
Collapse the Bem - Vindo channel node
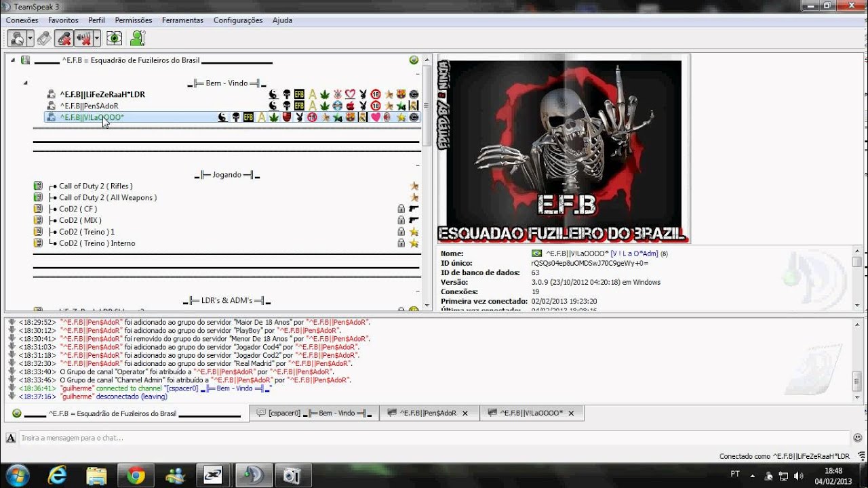[26, 83]
